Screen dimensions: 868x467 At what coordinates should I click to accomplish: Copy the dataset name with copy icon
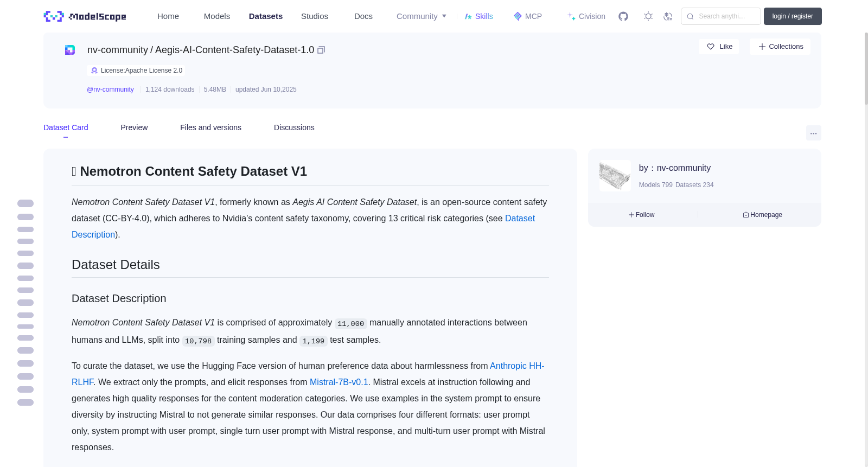pos(321,50)
